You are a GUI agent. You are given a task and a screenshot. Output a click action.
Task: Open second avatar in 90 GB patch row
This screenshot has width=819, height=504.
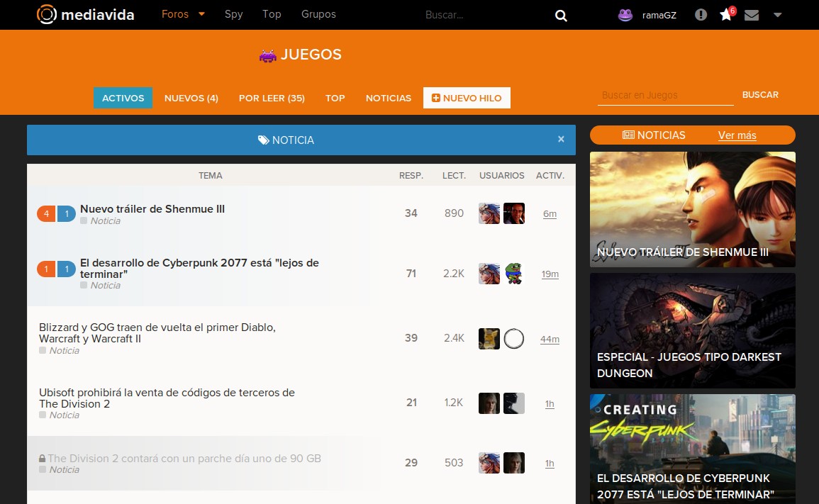click(x=514, y=463)
